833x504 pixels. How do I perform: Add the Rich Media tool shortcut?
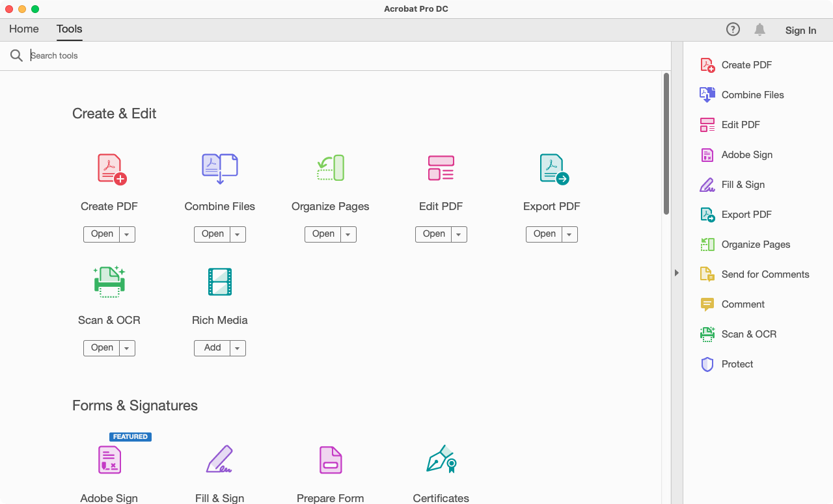point(212,348)
